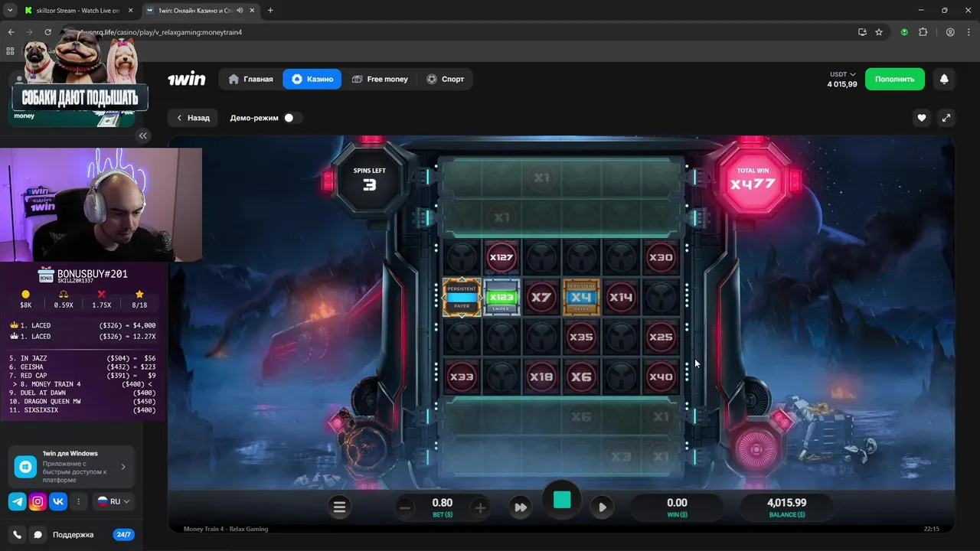The image size is (980, 551).
Task: Open the VK social link
Action: click(x=58, y=501)
